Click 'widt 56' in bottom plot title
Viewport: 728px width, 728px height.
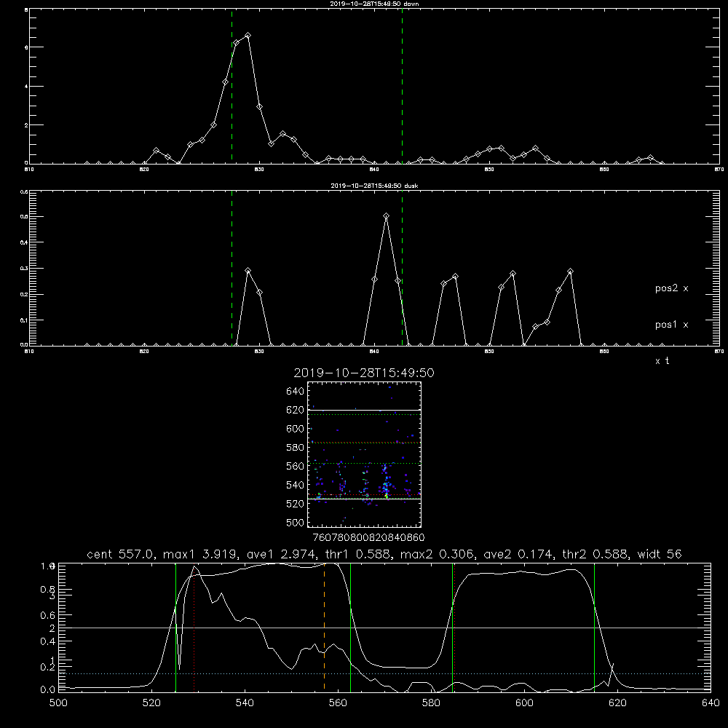(x=660, y=554)
